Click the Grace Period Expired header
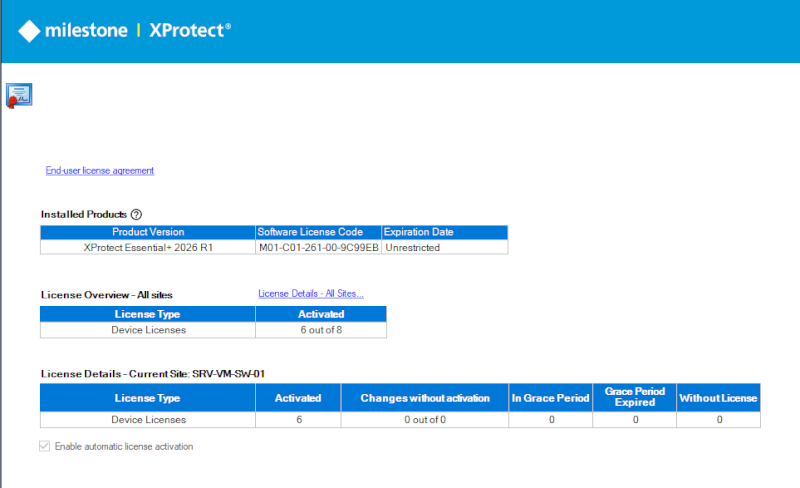Image resolution: width=800 pixels, height=488 pixels. pyautogui.click(x=635, y=398)
